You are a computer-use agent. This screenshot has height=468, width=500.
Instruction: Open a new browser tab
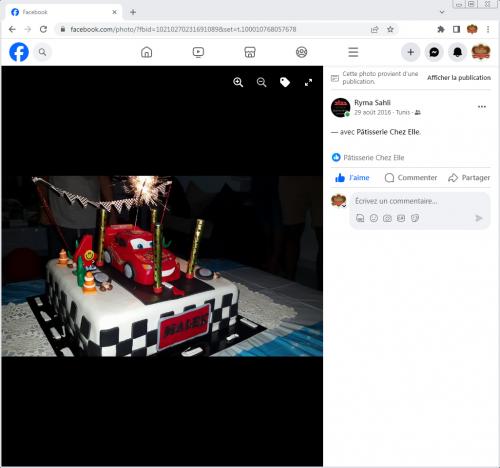[133, 12]
